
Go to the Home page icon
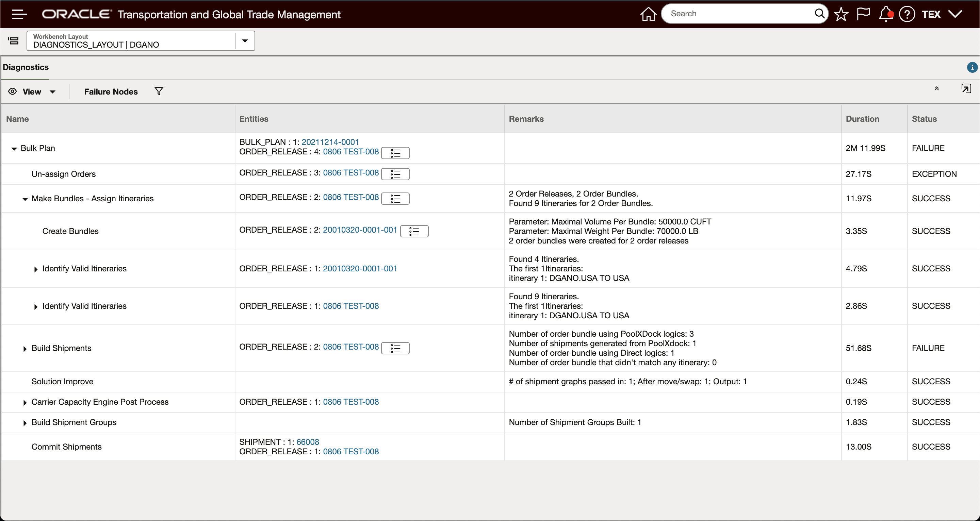pos(648,14)
